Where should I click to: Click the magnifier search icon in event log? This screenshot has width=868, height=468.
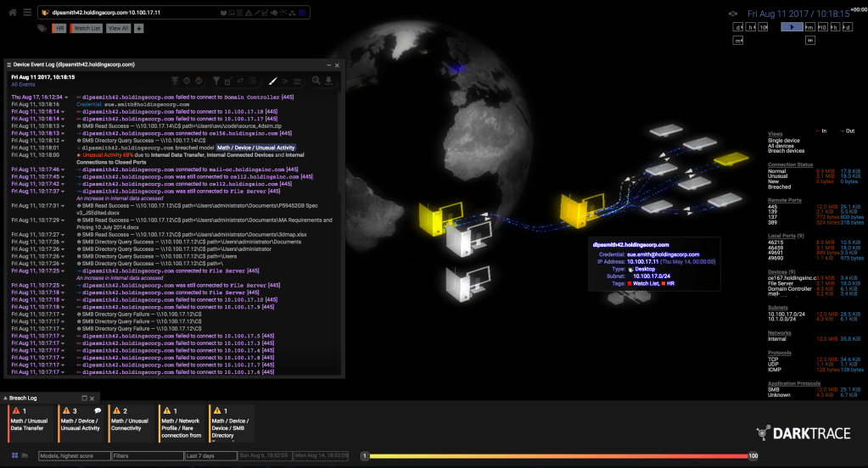point(316,81)
